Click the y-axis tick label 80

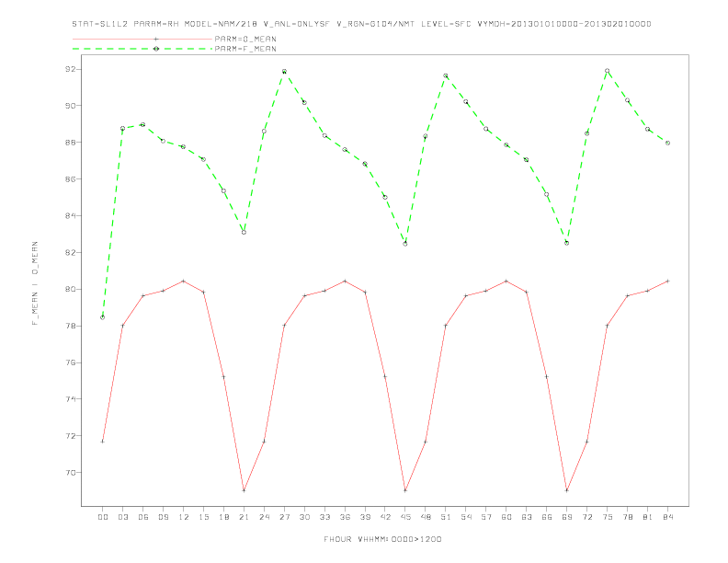tap(70, 289)
